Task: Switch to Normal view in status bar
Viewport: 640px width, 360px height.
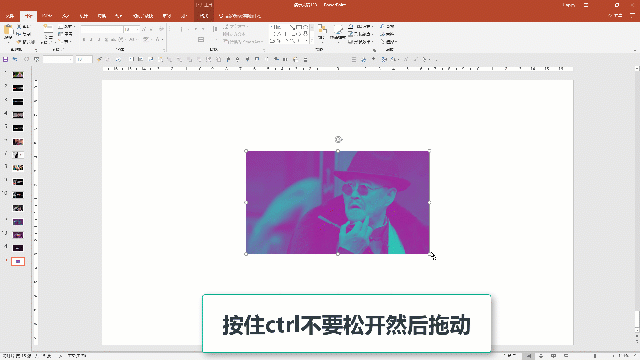Action: tap(529, 356)
